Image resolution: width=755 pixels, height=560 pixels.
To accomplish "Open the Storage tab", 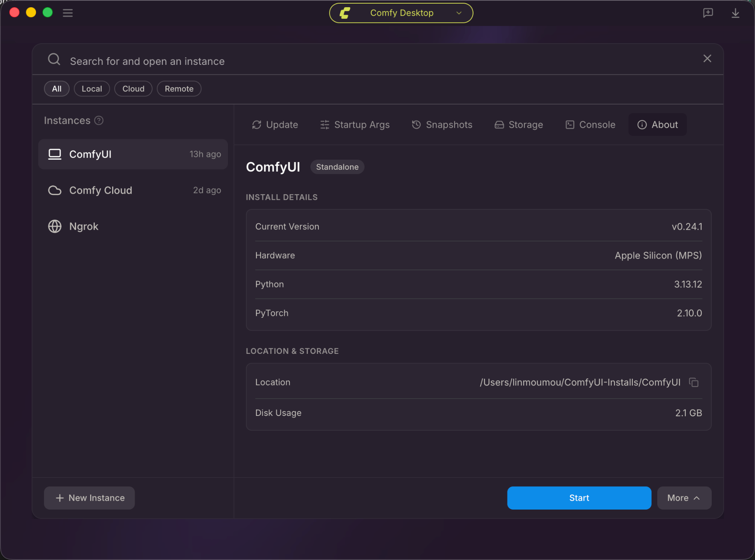I will click(x=519, y=125).
